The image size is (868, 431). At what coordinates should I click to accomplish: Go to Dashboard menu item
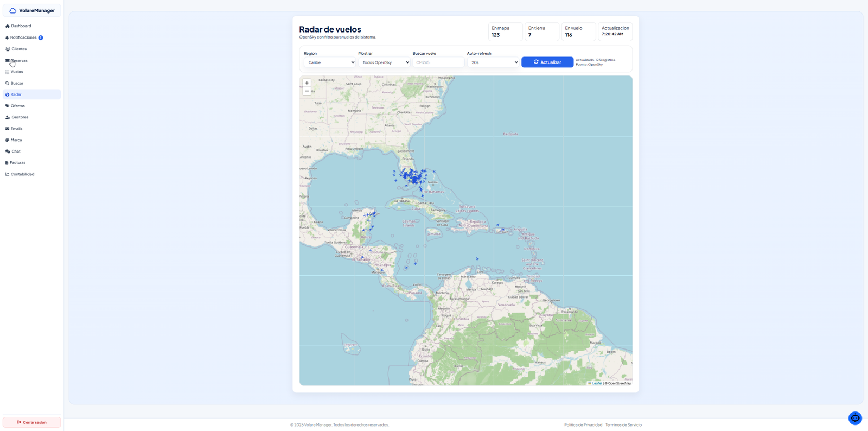point(32,26)
